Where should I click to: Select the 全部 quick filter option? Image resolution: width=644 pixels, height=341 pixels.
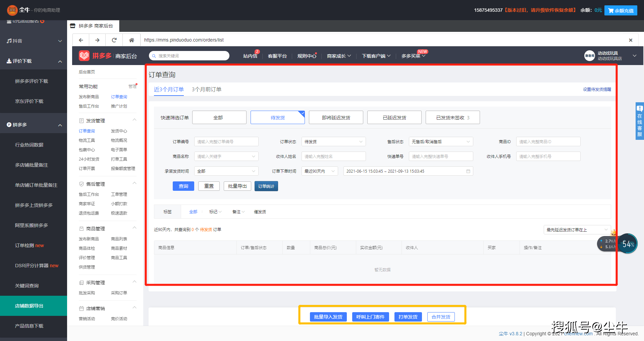[219, 118]
